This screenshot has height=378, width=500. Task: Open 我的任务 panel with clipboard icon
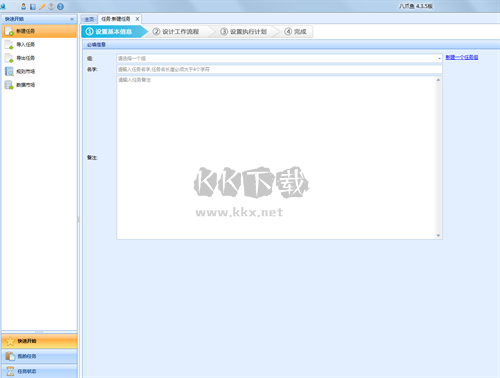pyautogui.click(x=39, y=356)
